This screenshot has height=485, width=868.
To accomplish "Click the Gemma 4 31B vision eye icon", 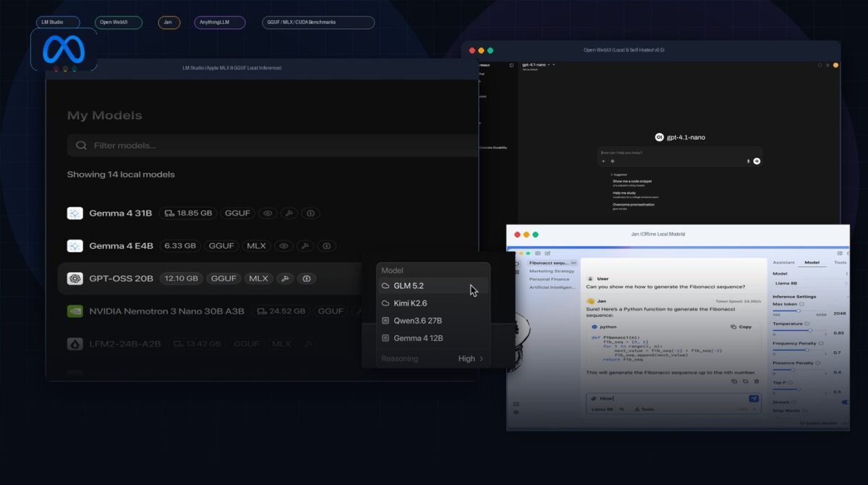I will 268,214.
